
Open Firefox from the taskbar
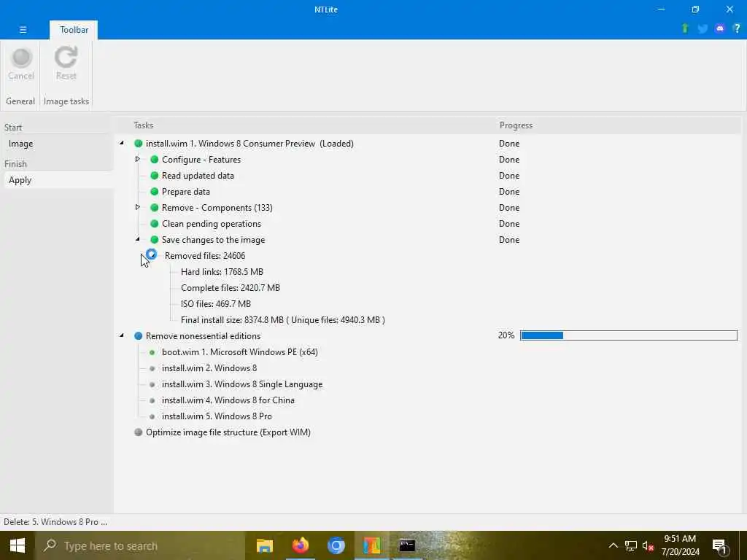(x=300, y=545)
